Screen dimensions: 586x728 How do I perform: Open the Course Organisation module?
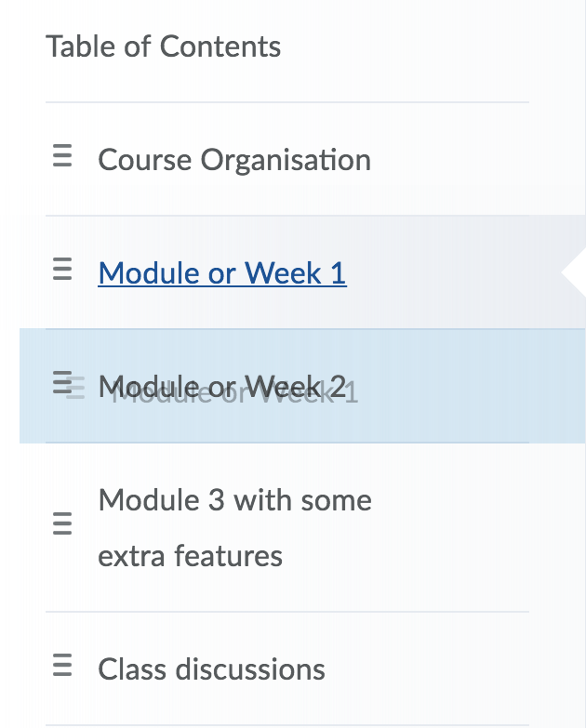click(234, 160)
